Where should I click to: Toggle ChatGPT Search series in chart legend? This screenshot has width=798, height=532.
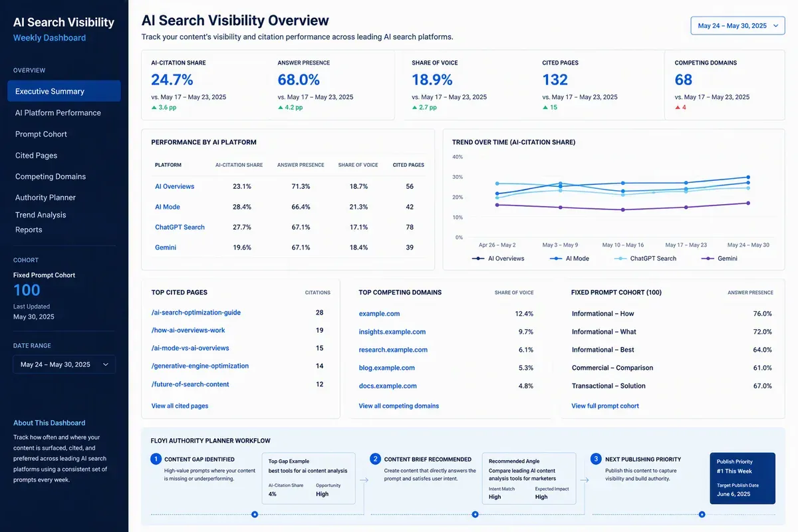pyautogui.click(x=646, y=258)
